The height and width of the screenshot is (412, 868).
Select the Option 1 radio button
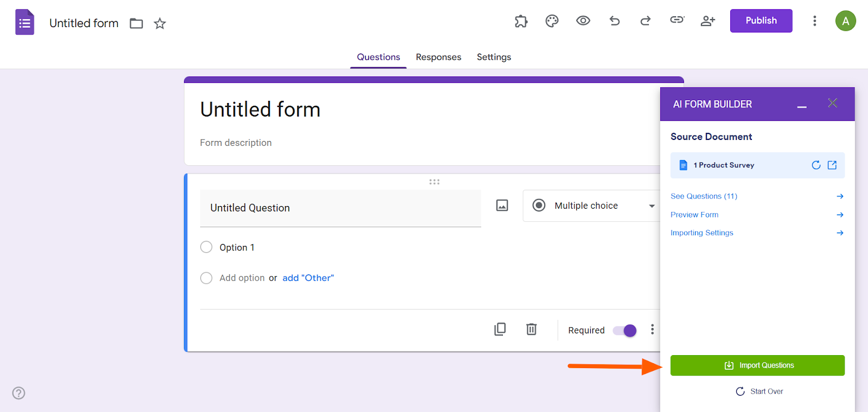pyautogui.click(x=206, y=247)
